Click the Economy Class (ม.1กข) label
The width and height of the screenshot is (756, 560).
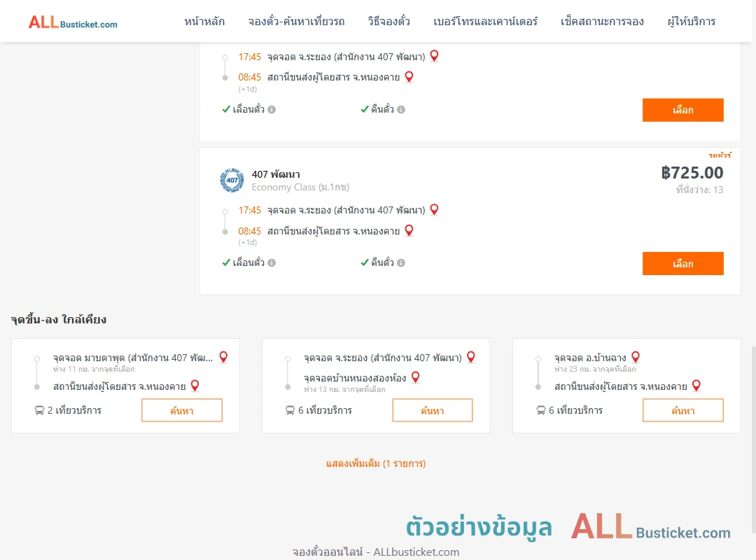300,187
